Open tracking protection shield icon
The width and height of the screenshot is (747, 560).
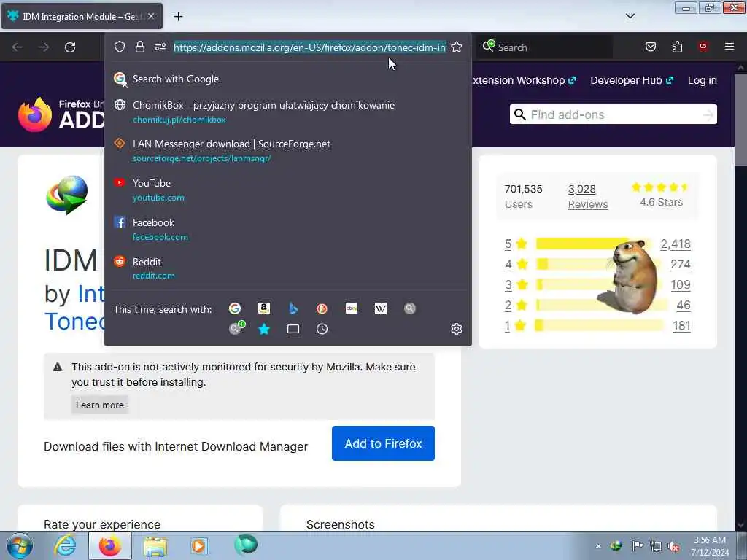pos(120,47)
